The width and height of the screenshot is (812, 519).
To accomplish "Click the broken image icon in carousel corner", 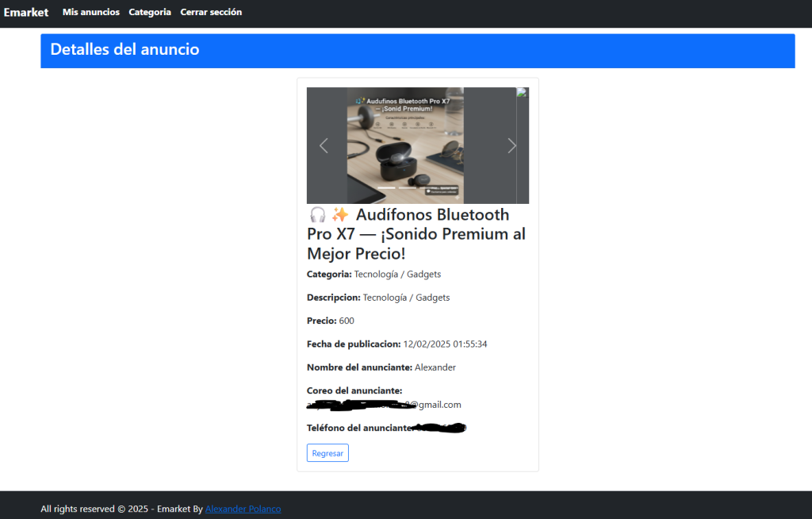I will click(522, 93).
